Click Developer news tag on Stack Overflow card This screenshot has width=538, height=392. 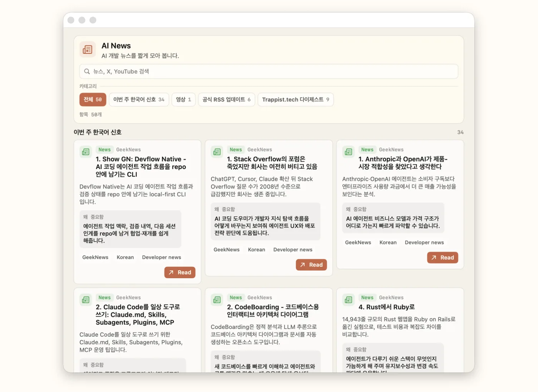click(293, 250)
